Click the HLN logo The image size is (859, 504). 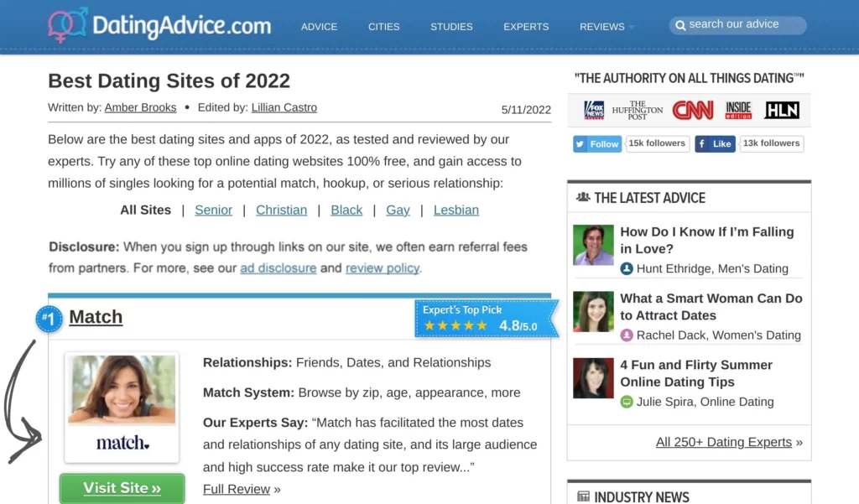click(x=783, y=110)
